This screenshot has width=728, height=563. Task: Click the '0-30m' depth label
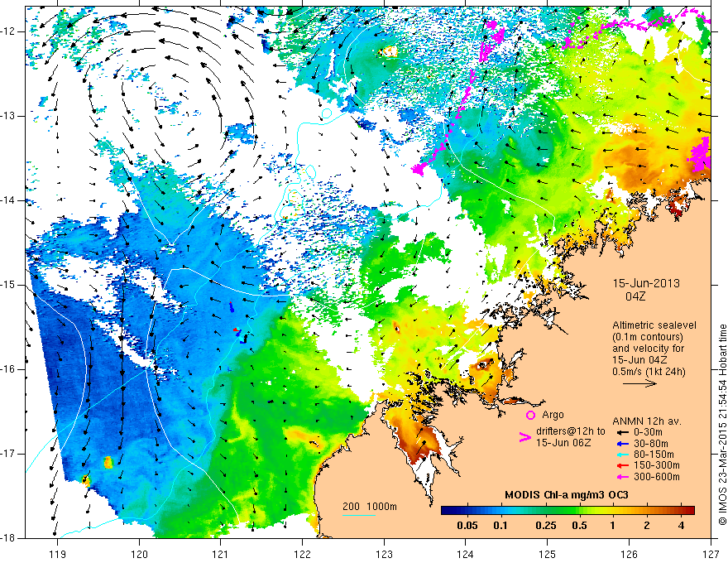point(648,432)
